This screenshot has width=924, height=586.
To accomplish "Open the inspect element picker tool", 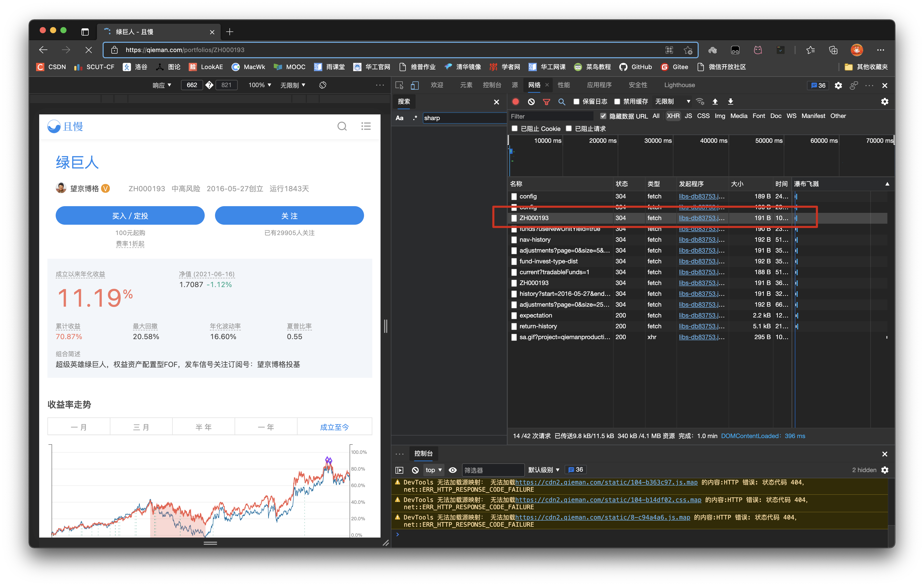I will (399, 85).
